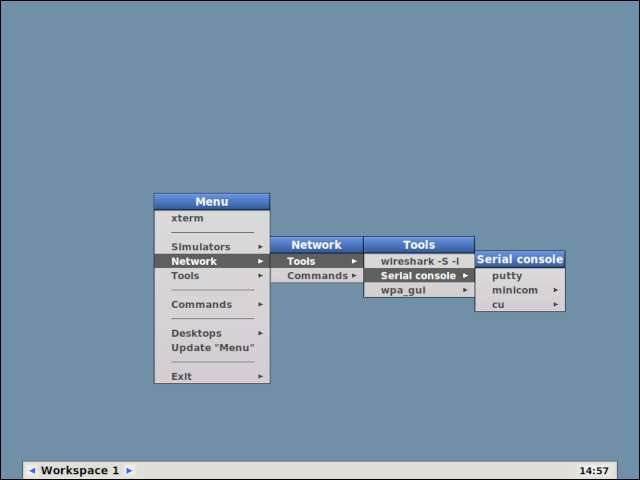The width and height of the screenshot is (640, 480).
Task: Launch wireshark -S -l entry
Action: [419, 261]
